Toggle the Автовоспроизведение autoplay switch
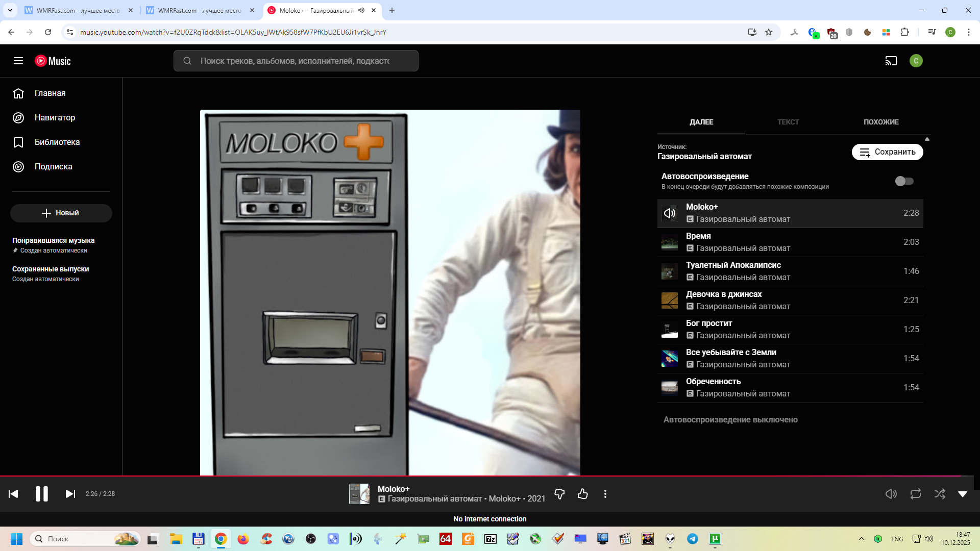 click(904, 181)
